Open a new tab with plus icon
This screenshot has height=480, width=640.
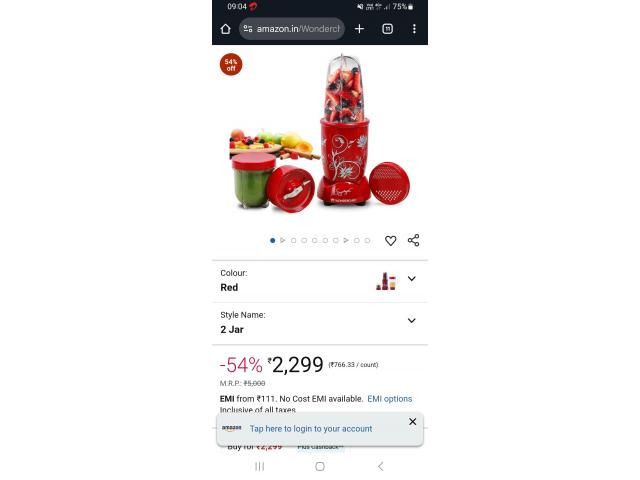(x=359, y=29)
